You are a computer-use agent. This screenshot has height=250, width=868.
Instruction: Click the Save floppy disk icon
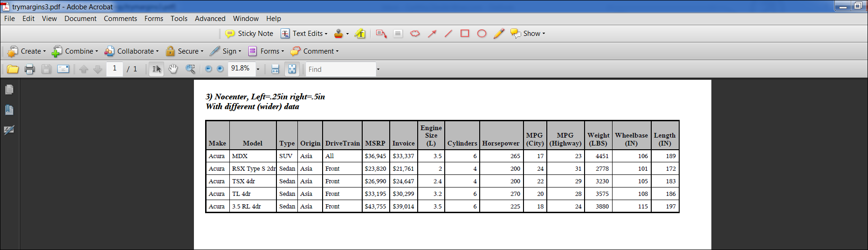pos(46,69)
